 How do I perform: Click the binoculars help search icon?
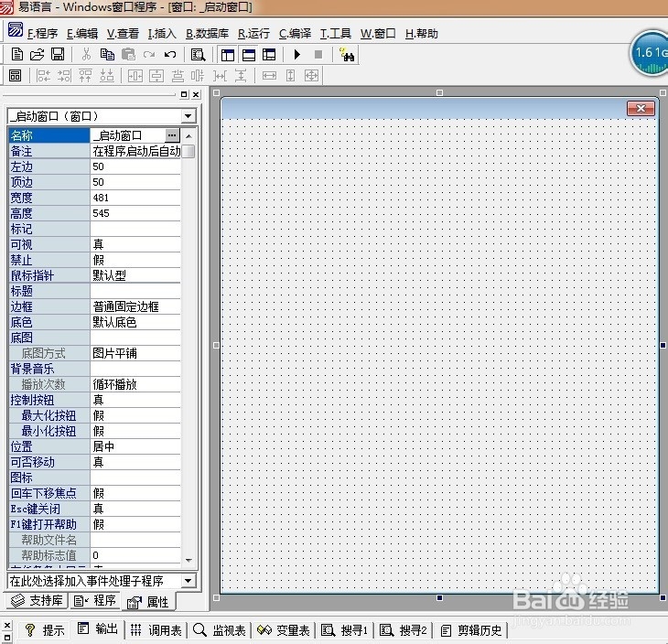point(347,55)
